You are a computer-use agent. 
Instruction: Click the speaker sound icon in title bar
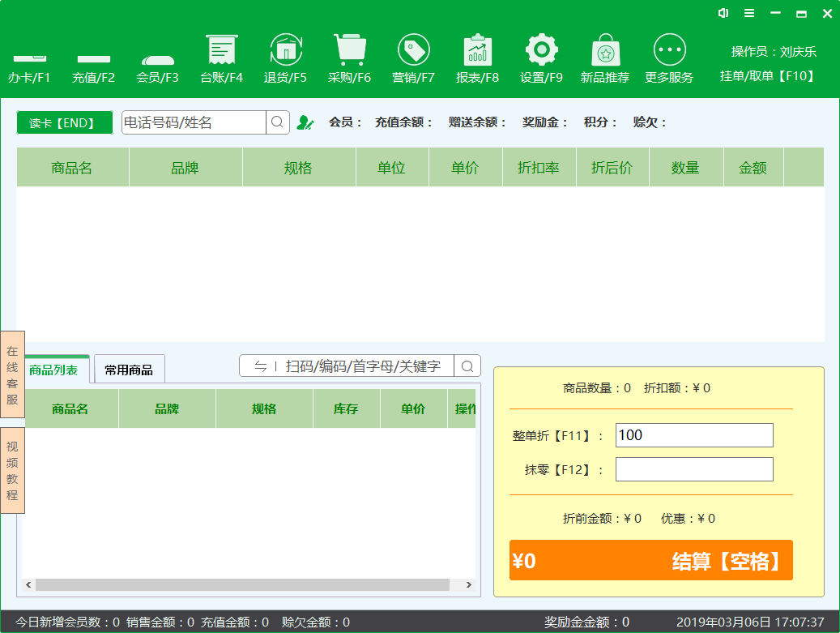pyautogui.click(x=723, y=13)
